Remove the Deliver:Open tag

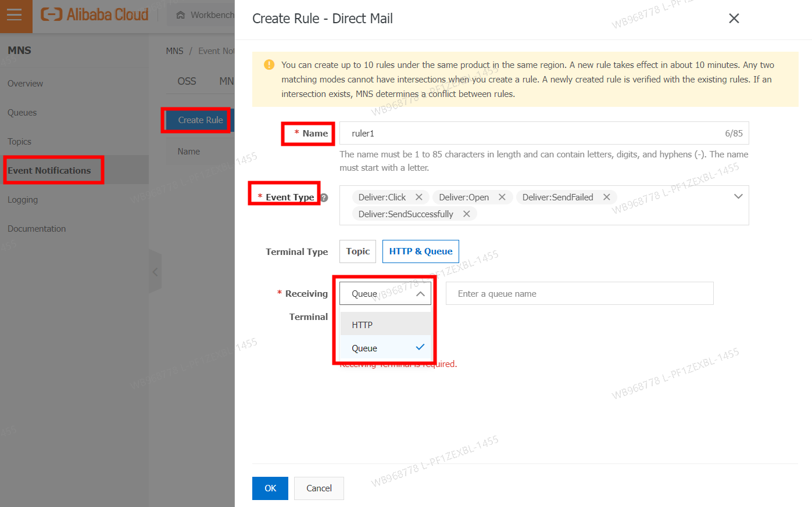point(502,197)
